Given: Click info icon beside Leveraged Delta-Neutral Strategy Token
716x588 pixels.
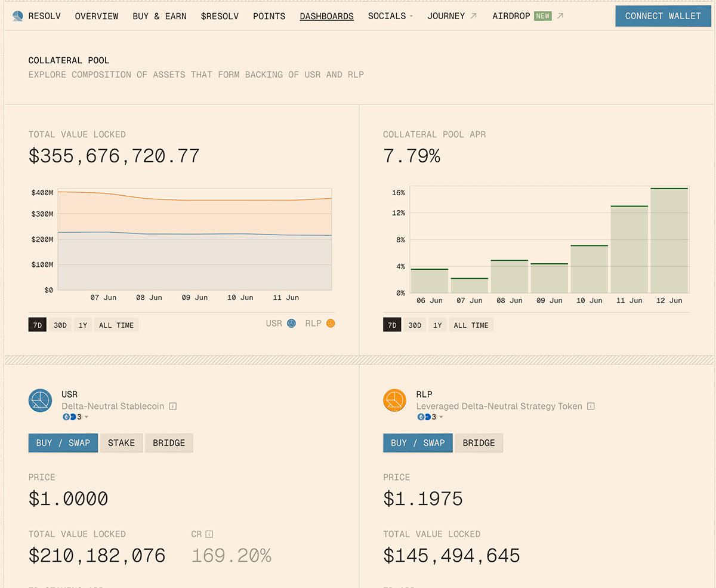Looking at the screenshot, I should pos(591,407).
